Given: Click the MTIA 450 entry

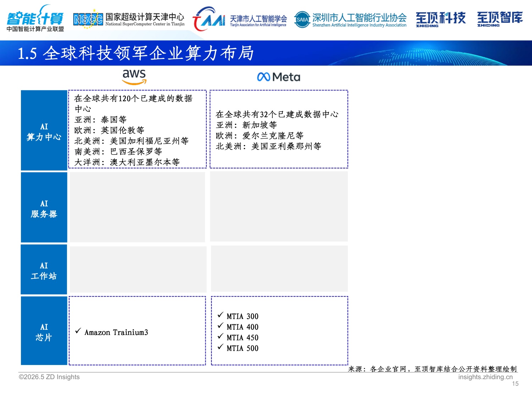Looking at the screenshot, I should point(243,338).
